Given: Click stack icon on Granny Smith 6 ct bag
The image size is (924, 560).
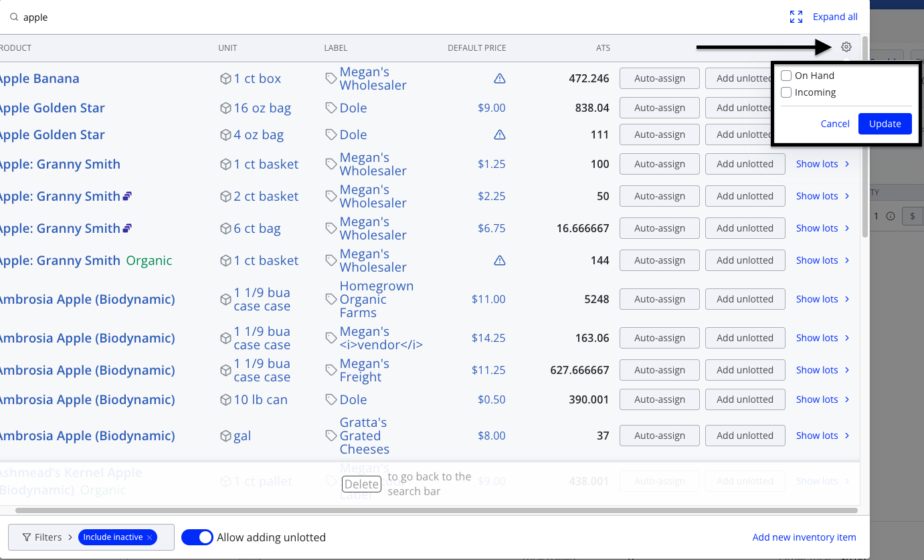Looking at the screenshot, I should pyautogui.click(x=128, y=228).
